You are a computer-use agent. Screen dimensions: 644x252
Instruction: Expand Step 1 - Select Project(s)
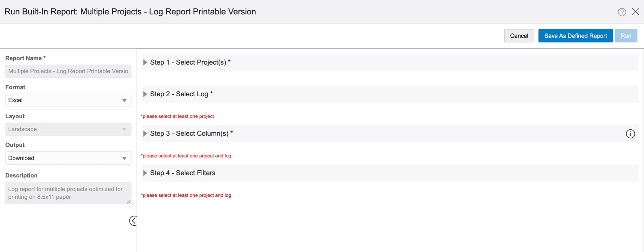(x=190, y=62)
